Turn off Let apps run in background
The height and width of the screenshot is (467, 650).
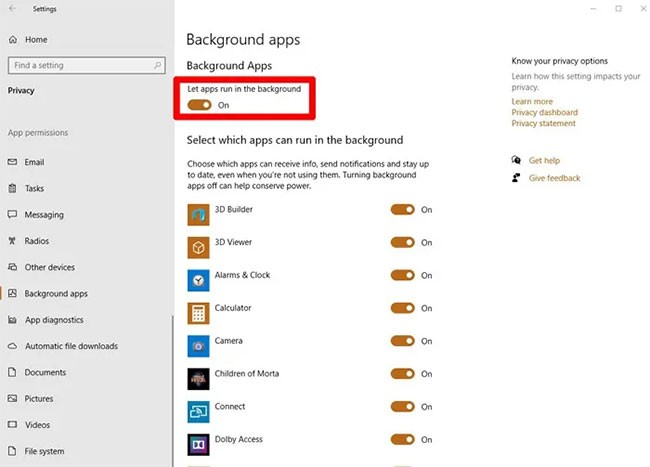click(200, 105)
